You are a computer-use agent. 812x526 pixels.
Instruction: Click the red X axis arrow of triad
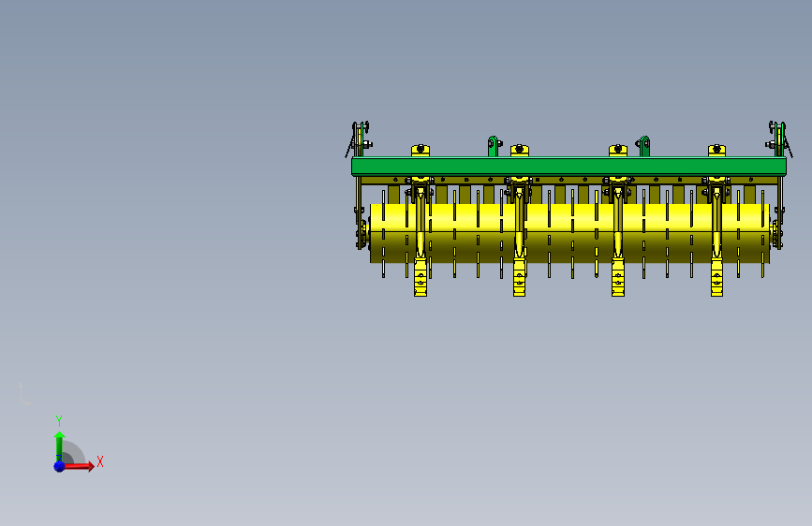tap(79, 466)
